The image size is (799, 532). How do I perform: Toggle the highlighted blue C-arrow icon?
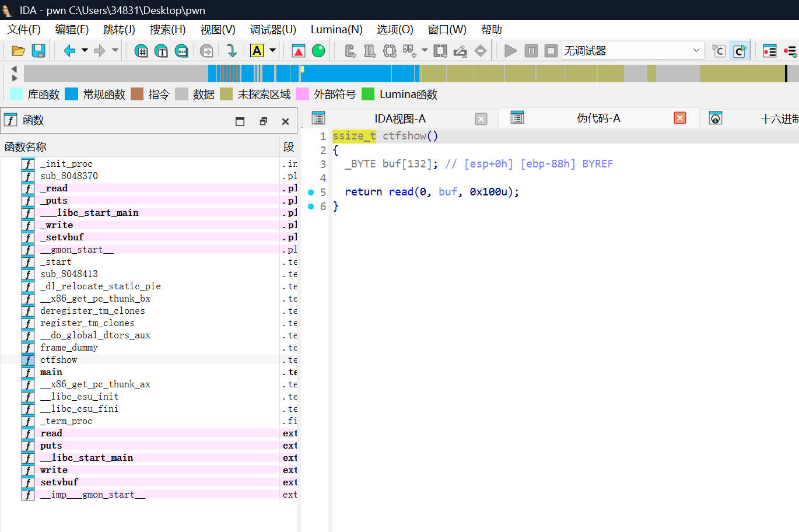tap(740, 51)
